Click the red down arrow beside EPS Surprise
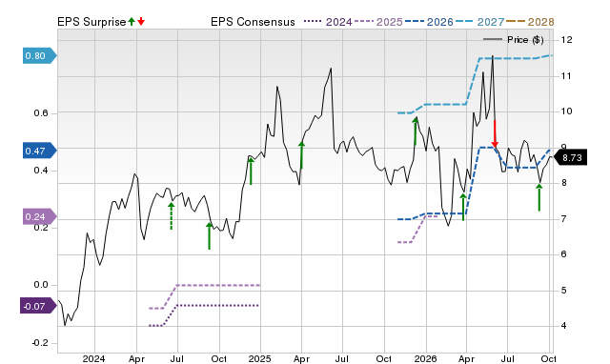 [141, 21]
